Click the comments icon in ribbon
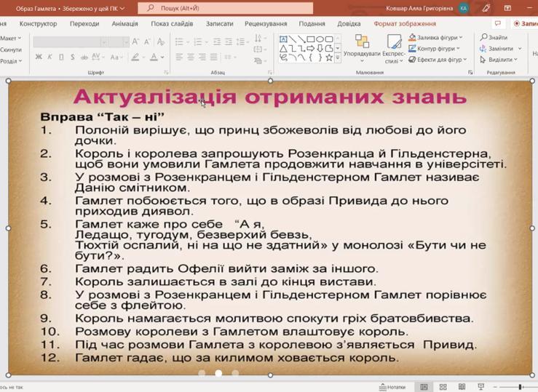 (x=498, y=23)
